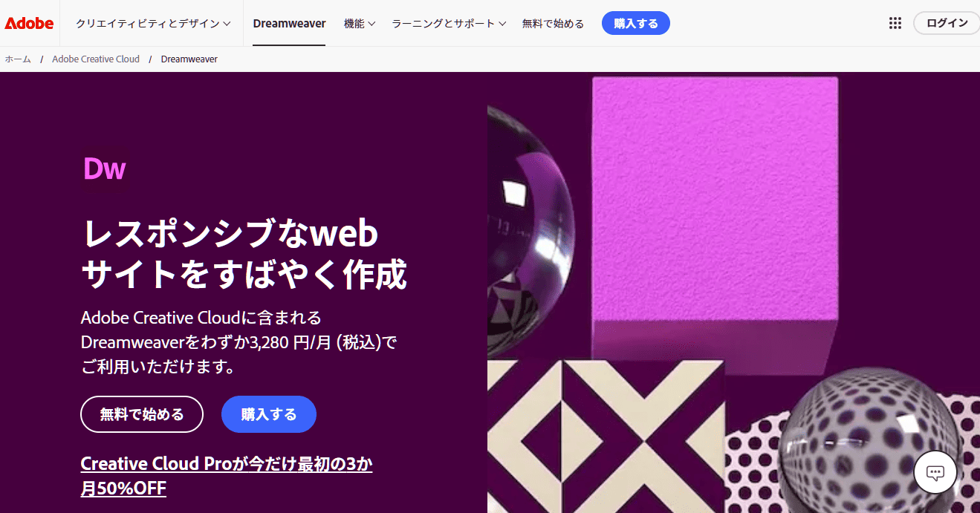
Task: Expand the 機能 dropdown
Action: pos(360,23)
